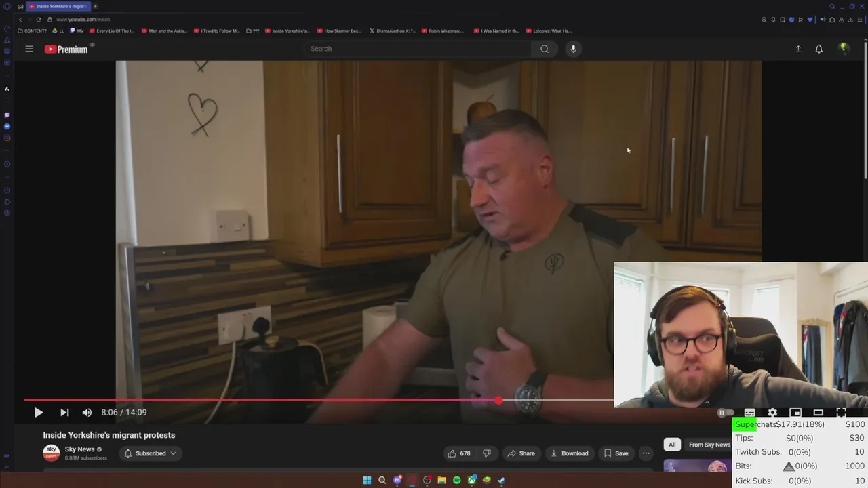Open more actions three-dot menu
This screenshot has width=868, height=488.
[646, 453]
